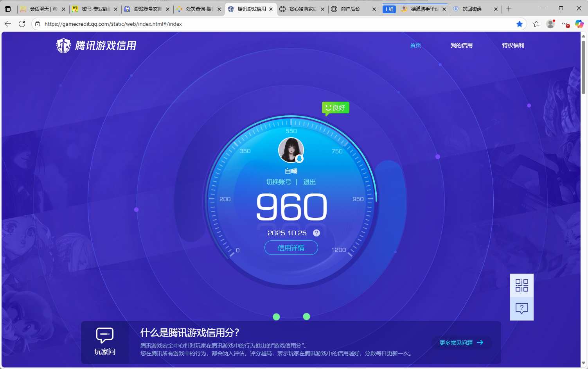This screenshot has height=369, width=588.
Task: Bookmark this page with the star icon
Action: pos(520,24)
